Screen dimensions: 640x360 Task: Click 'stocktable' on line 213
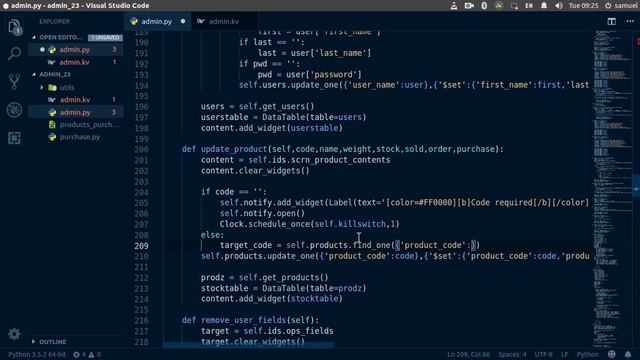click(x=224, y=288)
